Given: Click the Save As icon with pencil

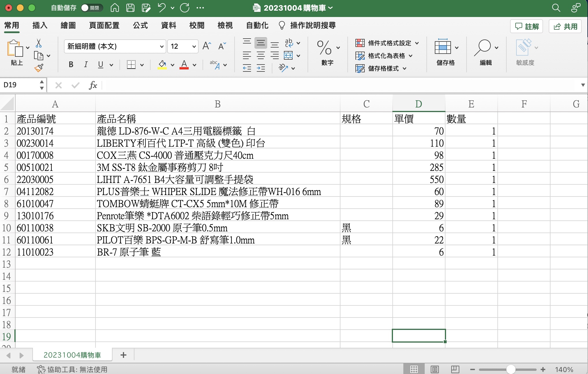Looking at the screenshot, I should pyautogui.click(x=146, y=8).
